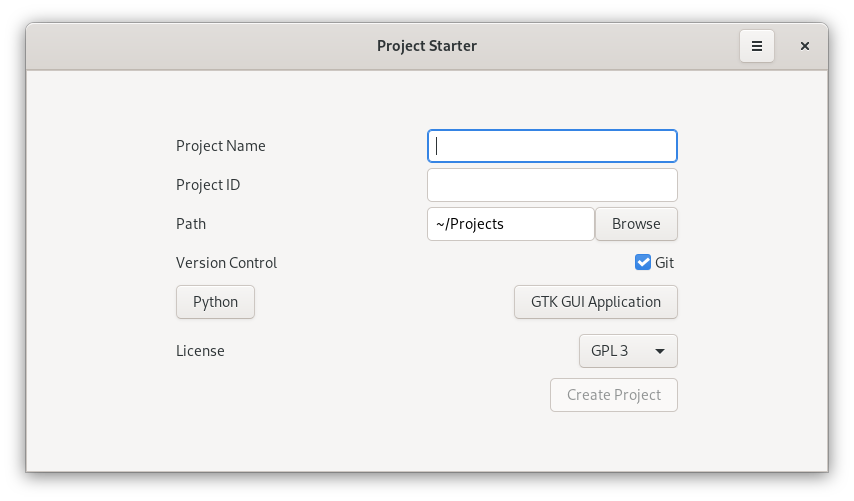Click the Version Control label
This screenshot has width=854, height=501.
(x=227, y=263)
